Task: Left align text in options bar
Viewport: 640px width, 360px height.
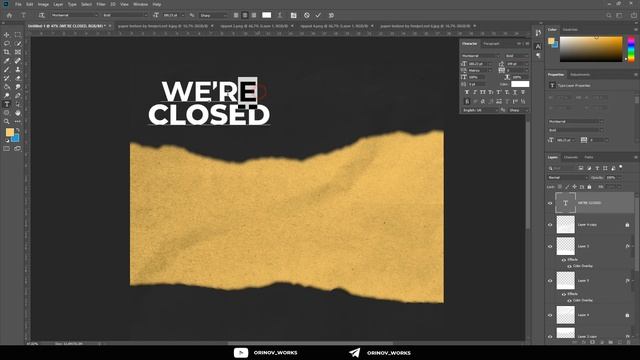Action: coord(236,15)
